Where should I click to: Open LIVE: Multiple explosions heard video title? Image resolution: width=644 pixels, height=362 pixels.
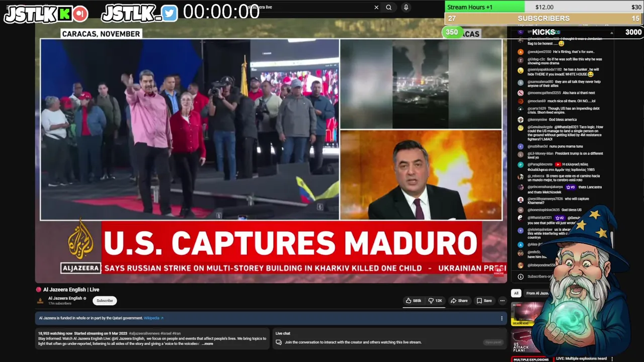581,359
